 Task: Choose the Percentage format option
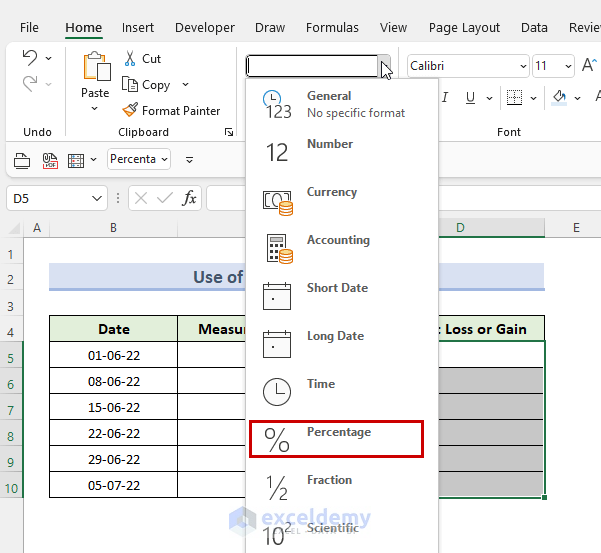[x=337, y=439]
